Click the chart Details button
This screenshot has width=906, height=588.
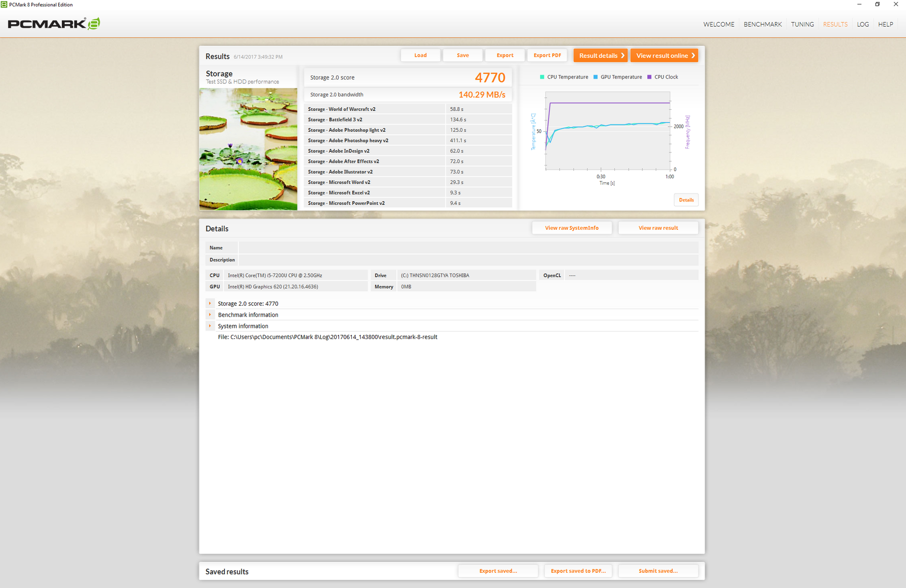686,200
